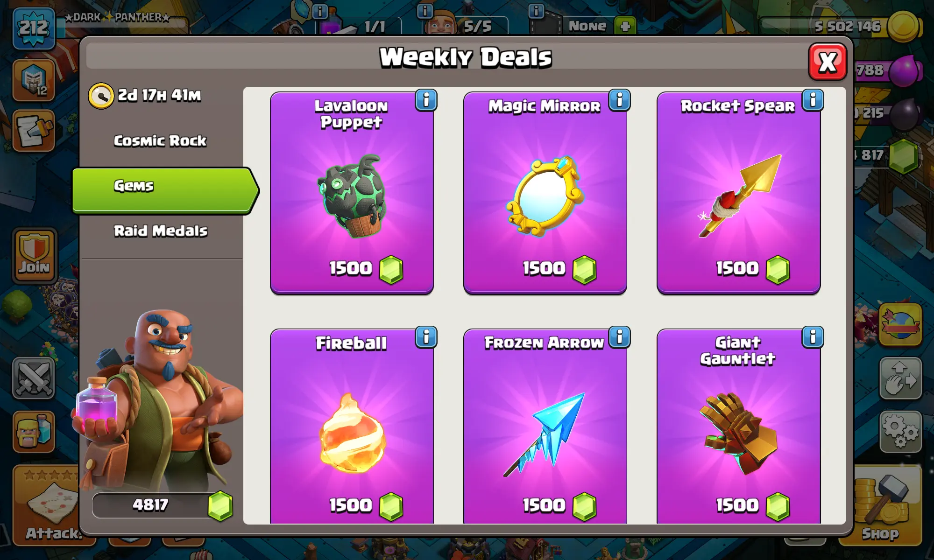The width and height of the screenshot is (934, 560).
Task: Buy Lavaloon Puppet for 1500 gems
Action: (352, 193)
